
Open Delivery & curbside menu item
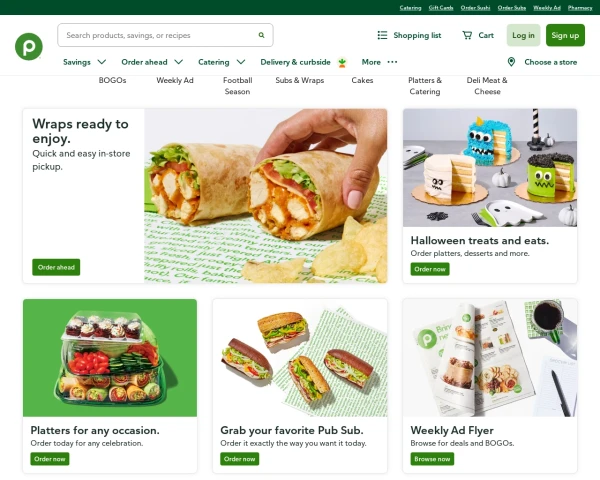click(295, 62)
